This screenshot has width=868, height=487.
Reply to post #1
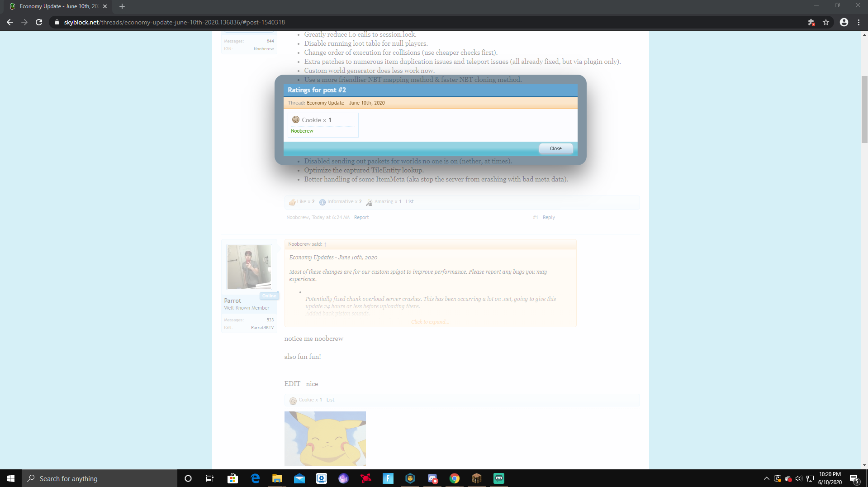pos(549,218)
